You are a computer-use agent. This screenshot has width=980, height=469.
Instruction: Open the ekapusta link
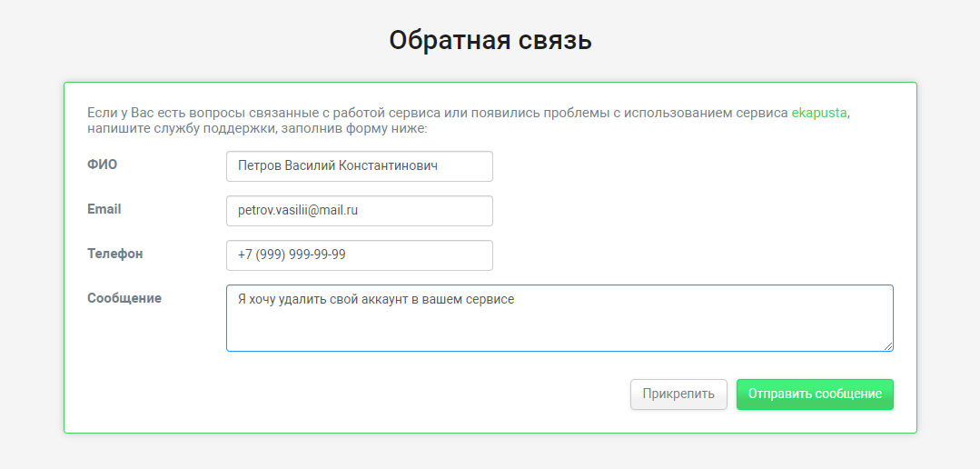tap(819, 114)
